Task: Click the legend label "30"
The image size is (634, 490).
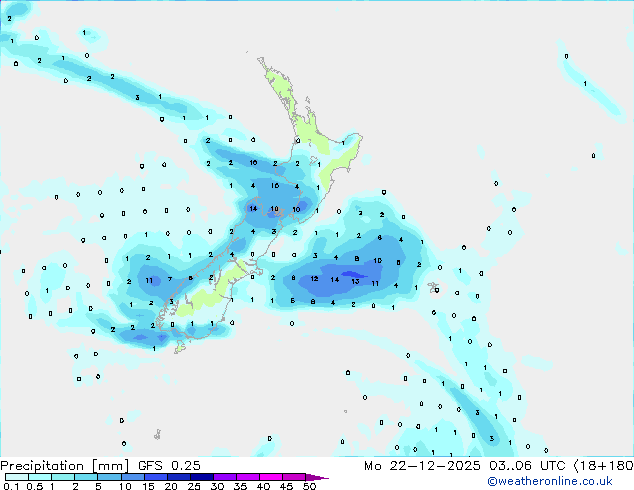Action: click(218, 486)
